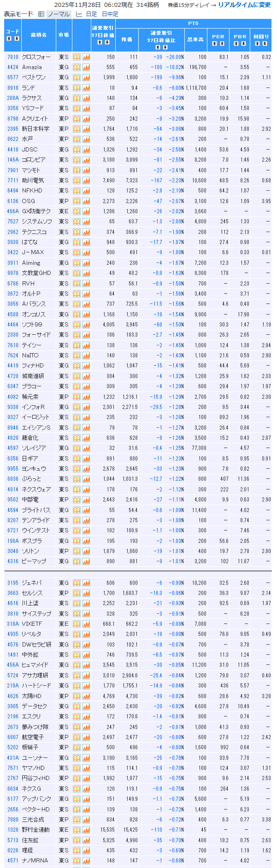Screen dimensions: 277x868
Task: Sort 利回り column with descending arrow
Action: tap(265, 44)
